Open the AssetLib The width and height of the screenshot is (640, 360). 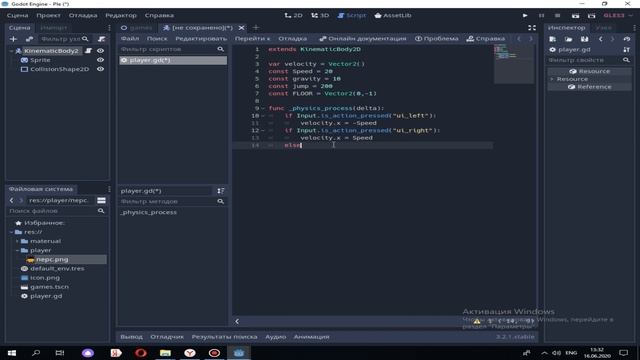point(393,15)
